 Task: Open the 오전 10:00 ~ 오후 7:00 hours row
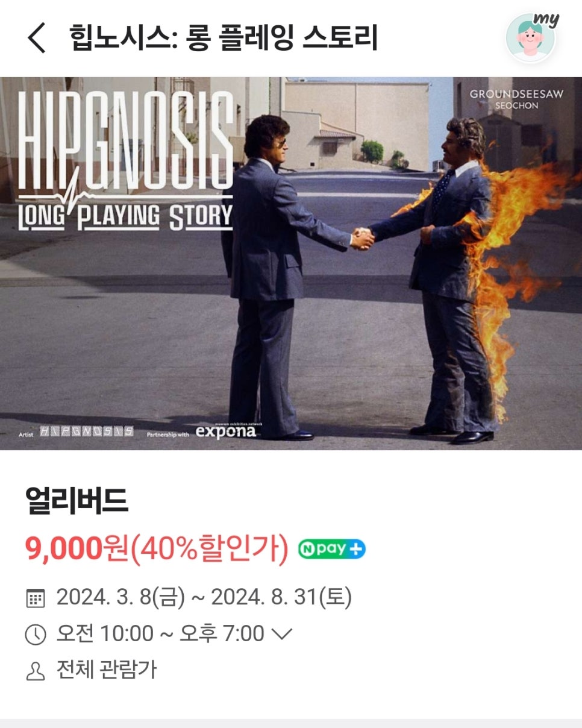[x=160, y=634]
